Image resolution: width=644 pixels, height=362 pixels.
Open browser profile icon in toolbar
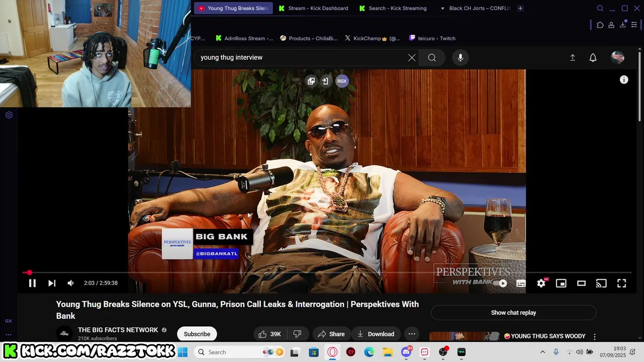pyautogui.click(x=611, y=25)
